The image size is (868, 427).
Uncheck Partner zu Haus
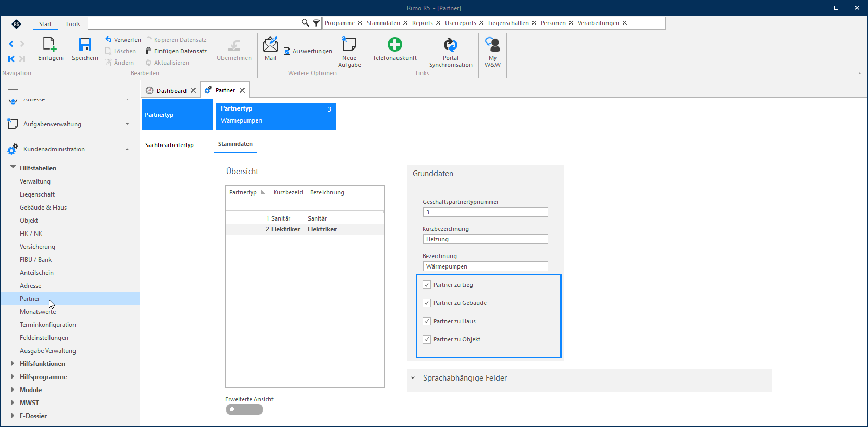point(427,321)
